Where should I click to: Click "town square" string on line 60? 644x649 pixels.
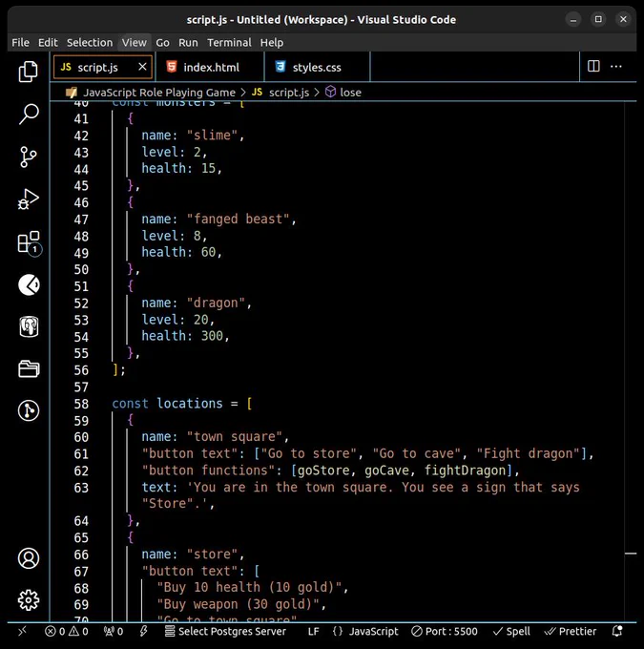235,437
